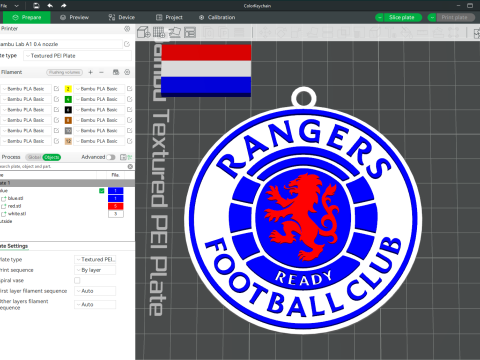Viewport: 480px width, 360px height.
Task: Open Plate Settings plate type dropdown
Action: [95, 259]
